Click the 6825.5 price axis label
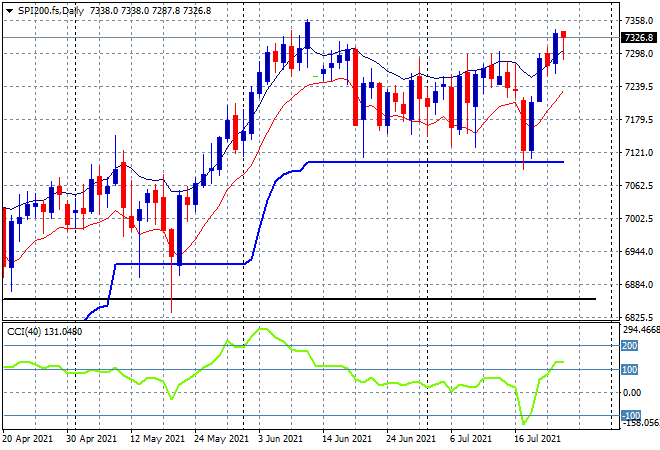Screen dimensions: 660x450 pos(639,317)
